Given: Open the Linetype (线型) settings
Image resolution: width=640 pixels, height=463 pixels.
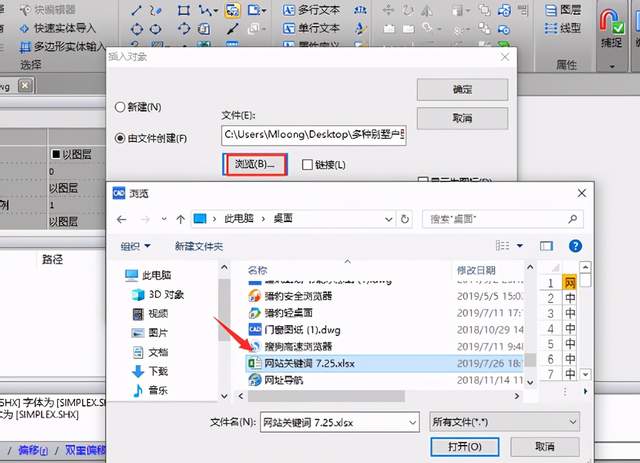Looking at the screenshot, I should [x=563, y=28].
